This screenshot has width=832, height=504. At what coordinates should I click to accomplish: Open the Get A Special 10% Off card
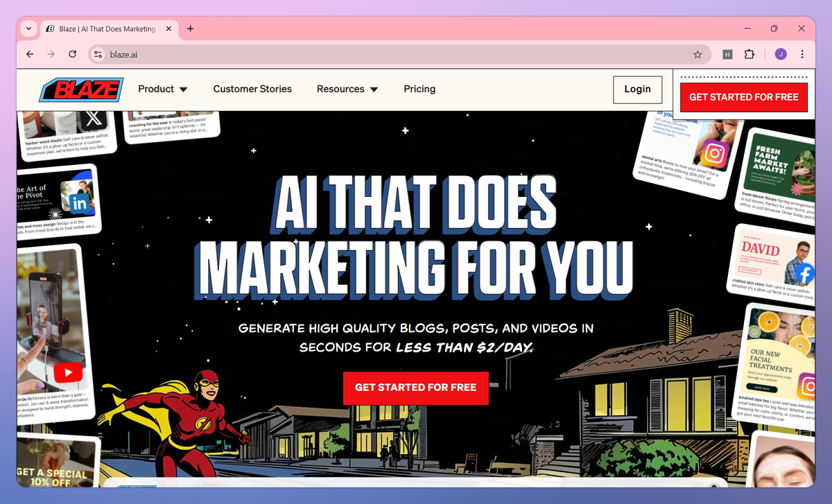[58, 461]
